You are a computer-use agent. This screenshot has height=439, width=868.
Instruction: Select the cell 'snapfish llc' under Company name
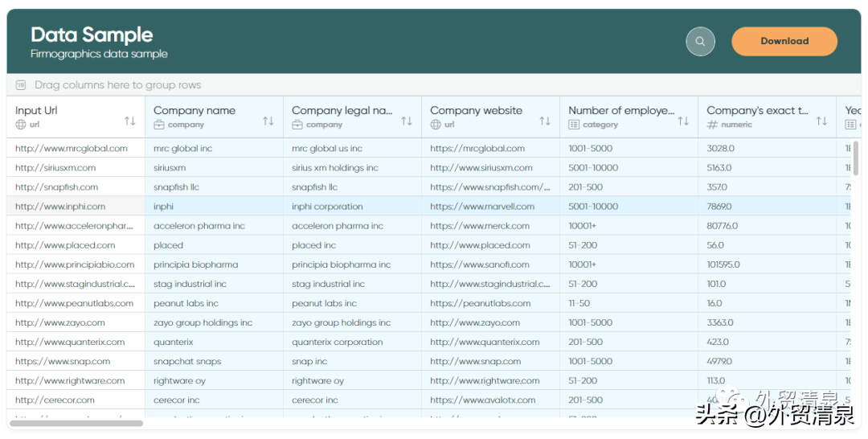[215, 187]
